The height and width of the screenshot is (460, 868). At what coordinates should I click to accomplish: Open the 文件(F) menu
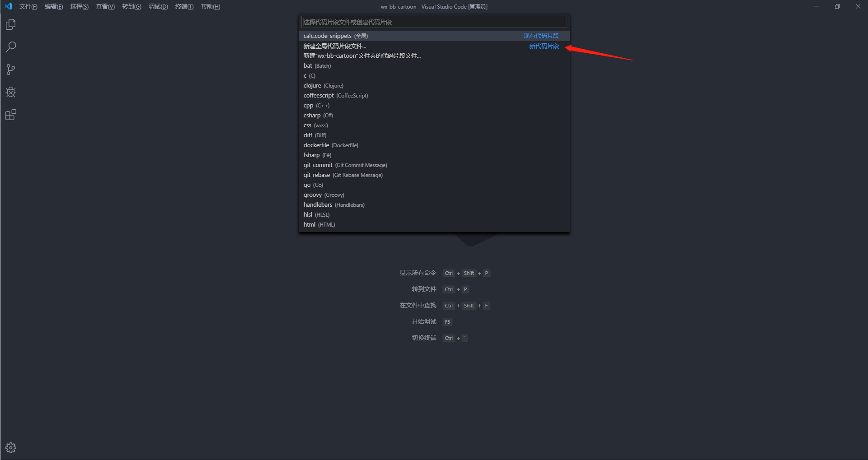tap(28, 6)
